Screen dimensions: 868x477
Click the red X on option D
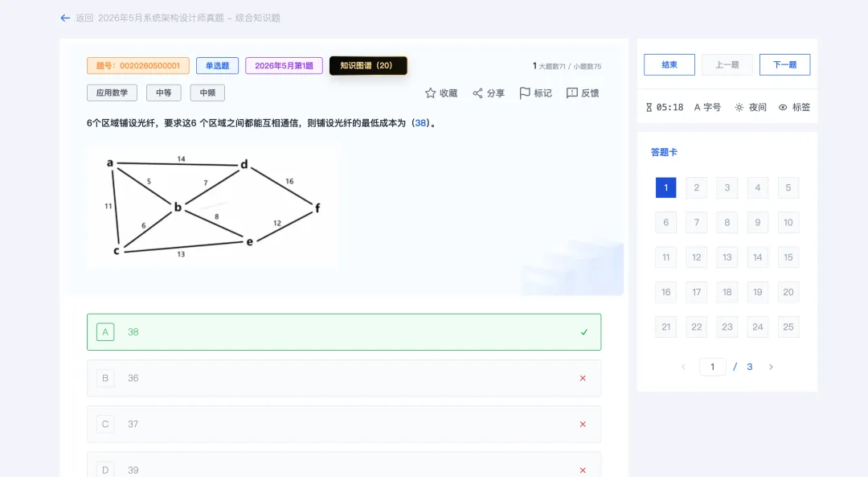tap(583, 471)
